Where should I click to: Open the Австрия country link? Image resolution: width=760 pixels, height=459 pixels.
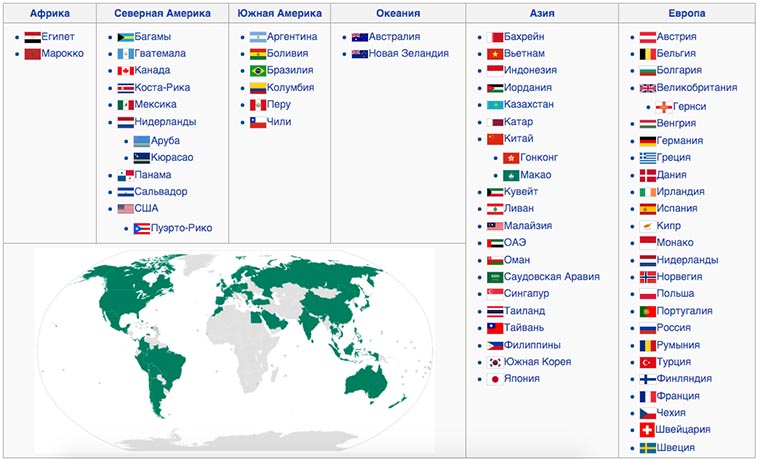[x=676, y=37]
